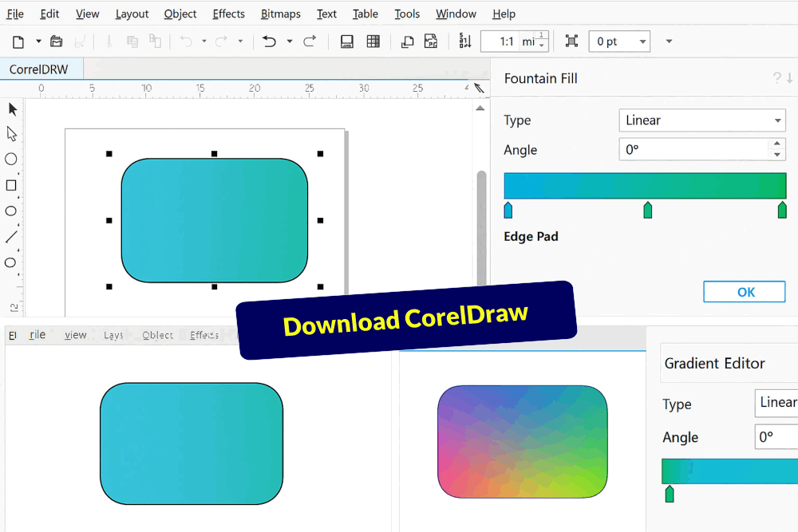Open the Import document icon

tap(407, 41)
